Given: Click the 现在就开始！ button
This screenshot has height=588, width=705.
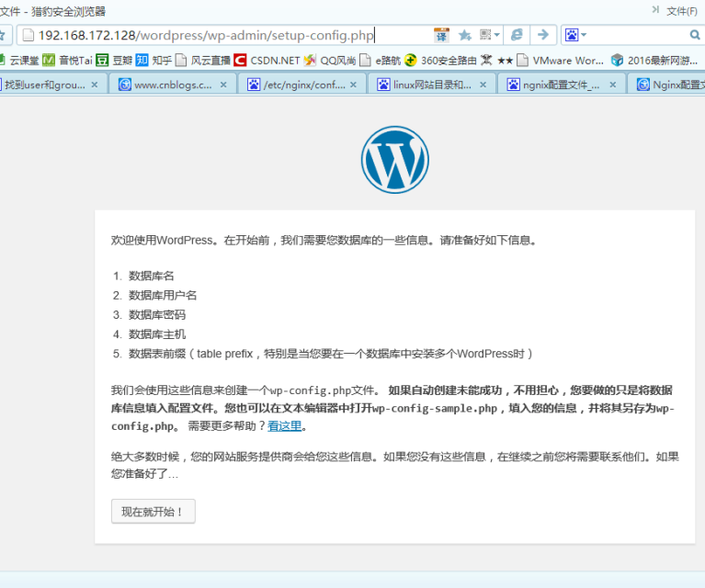Looking at the screenshot, I should [153, 512].
